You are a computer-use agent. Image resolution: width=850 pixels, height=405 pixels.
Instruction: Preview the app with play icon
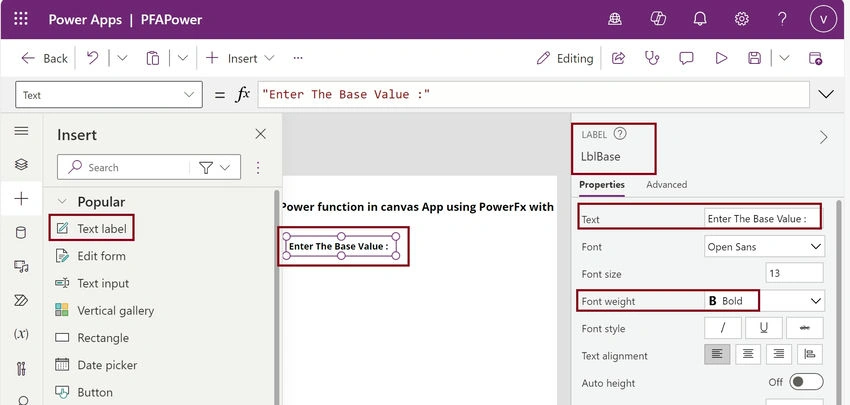click(x=721, y=58)
